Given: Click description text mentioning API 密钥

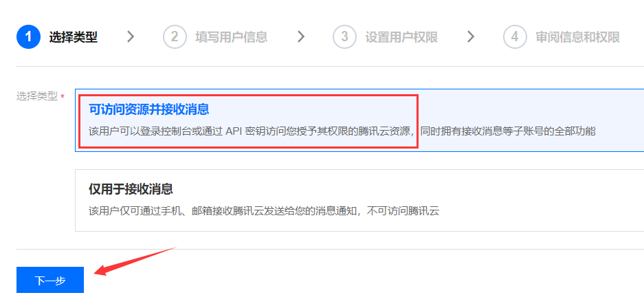Looking at the screenshot, I should point(342,132).
